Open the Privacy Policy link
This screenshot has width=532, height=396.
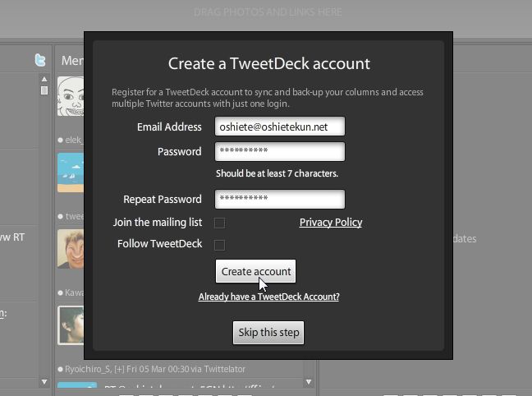click(x=331, y=223)
